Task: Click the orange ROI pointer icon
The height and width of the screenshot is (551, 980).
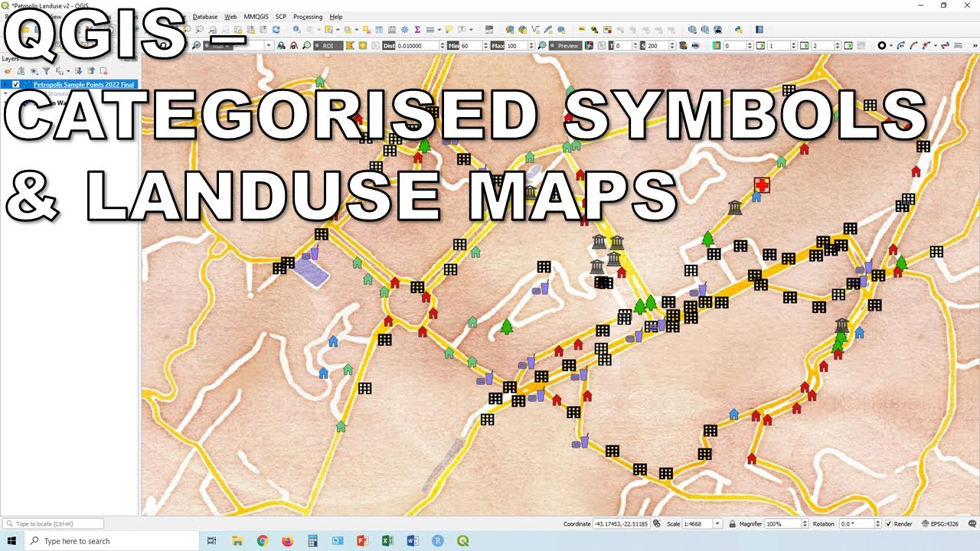Action: pos(351,46)
